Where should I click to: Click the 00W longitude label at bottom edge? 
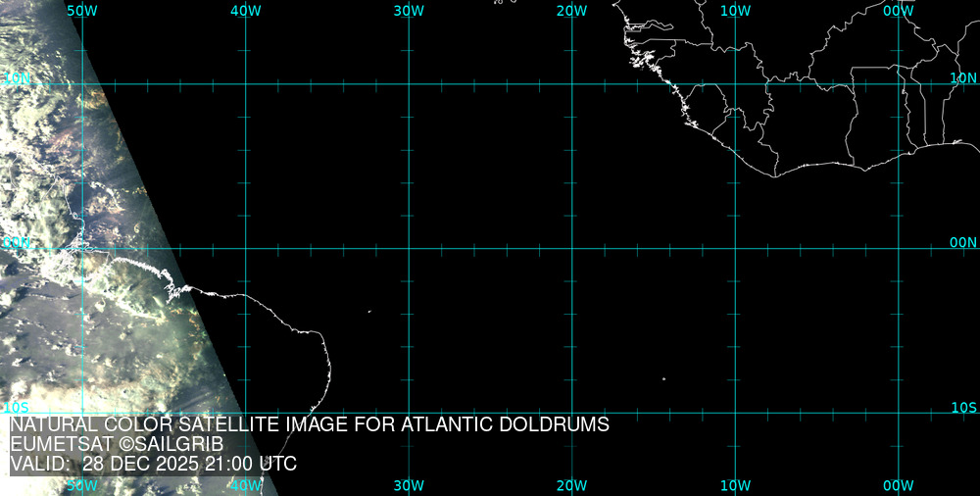click(898, 485)
